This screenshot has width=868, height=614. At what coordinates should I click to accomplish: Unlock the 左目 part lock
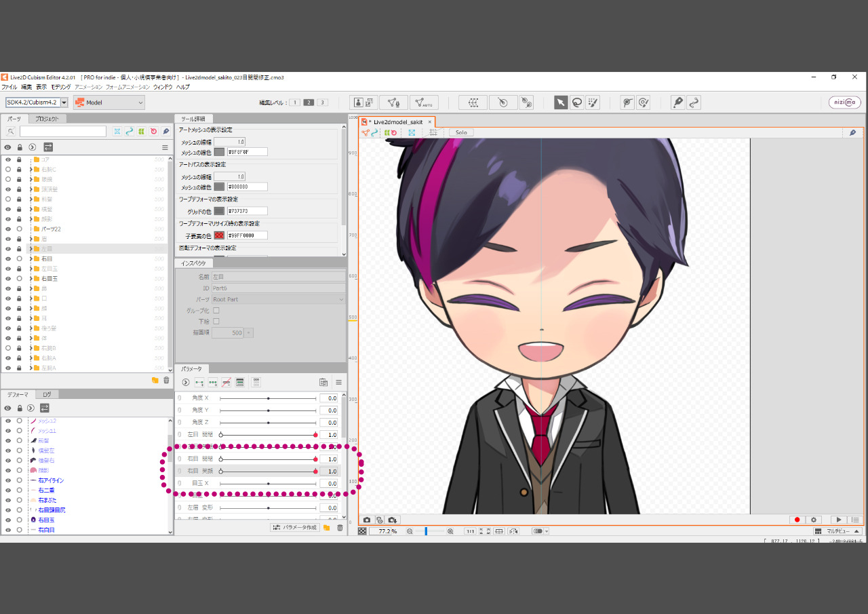click(x=20, y=249)
